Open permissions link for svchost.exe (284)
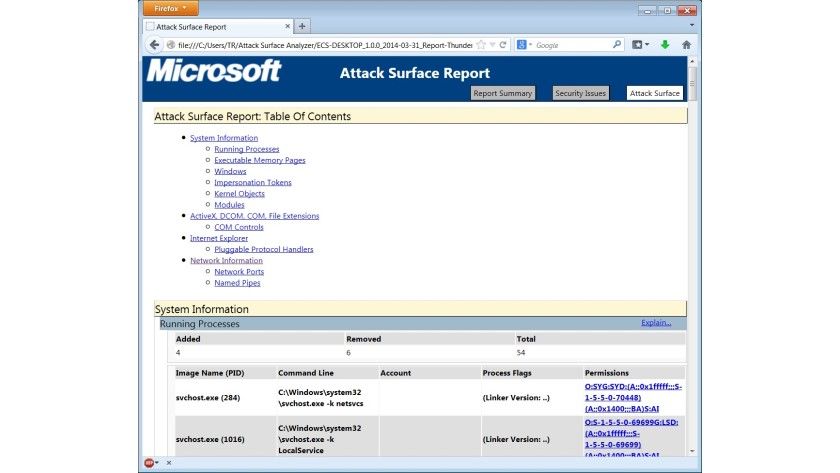Image resolution: width=840 pixels, height=473 pixels. pos(633,397)
